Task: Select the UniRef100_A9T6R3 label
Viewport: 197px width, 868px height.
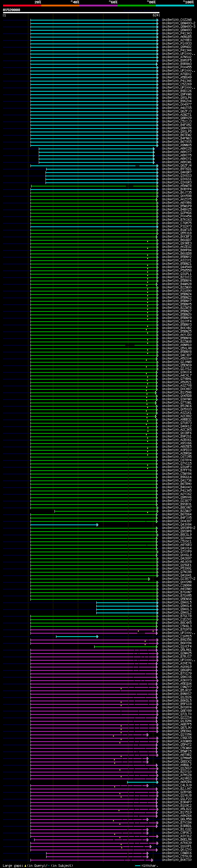Action: 176,545
